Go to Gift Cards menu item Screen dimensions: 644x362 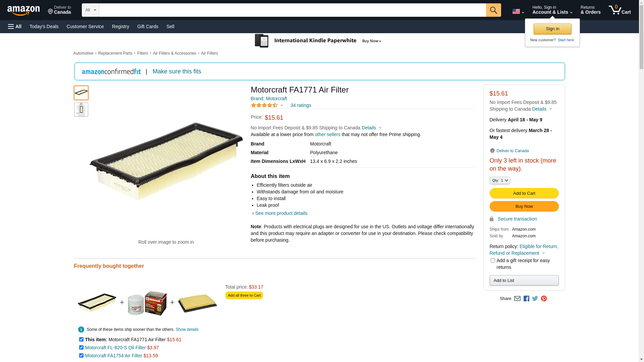[x=148, y=26]
